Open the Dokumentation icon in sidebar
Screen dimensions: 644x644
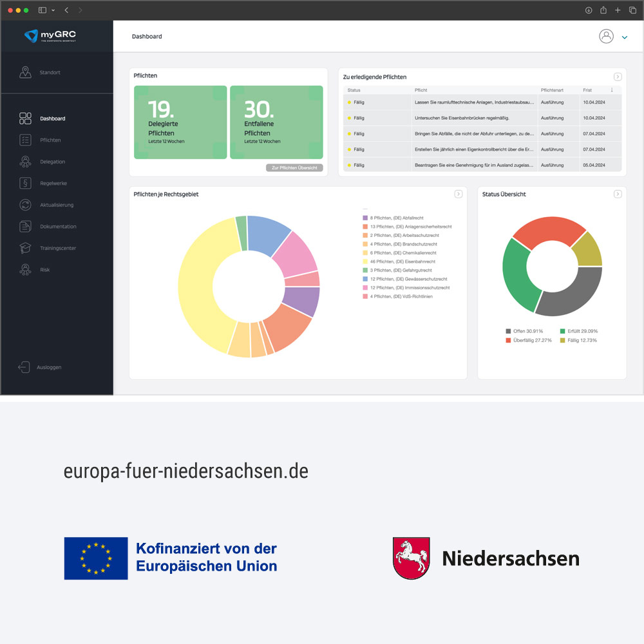[25, 227]
